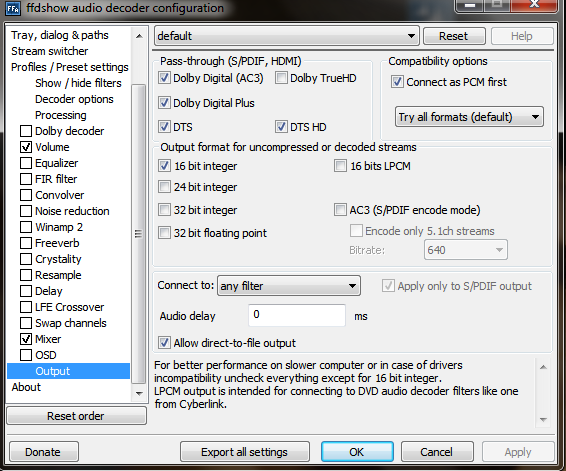This screenshot has width=566, height=471.
Task: Open the Stream switcher page
Action: (49, 51)
